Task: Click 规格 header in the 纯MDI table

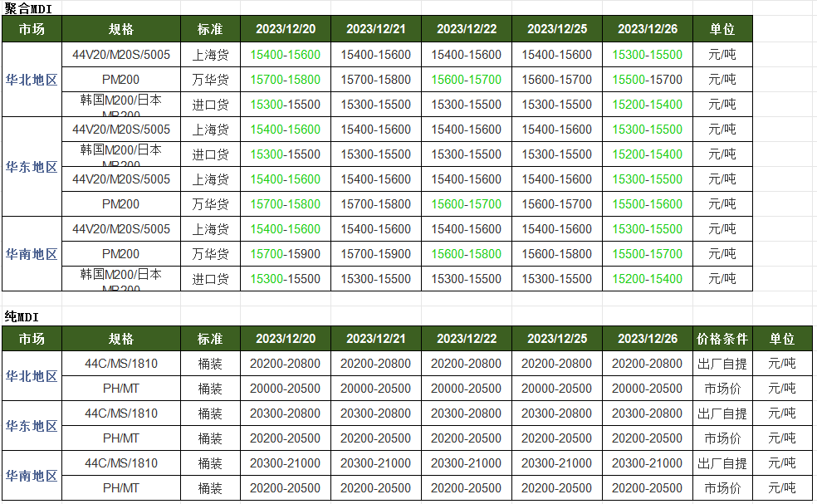Action: [x=121, y=339]
